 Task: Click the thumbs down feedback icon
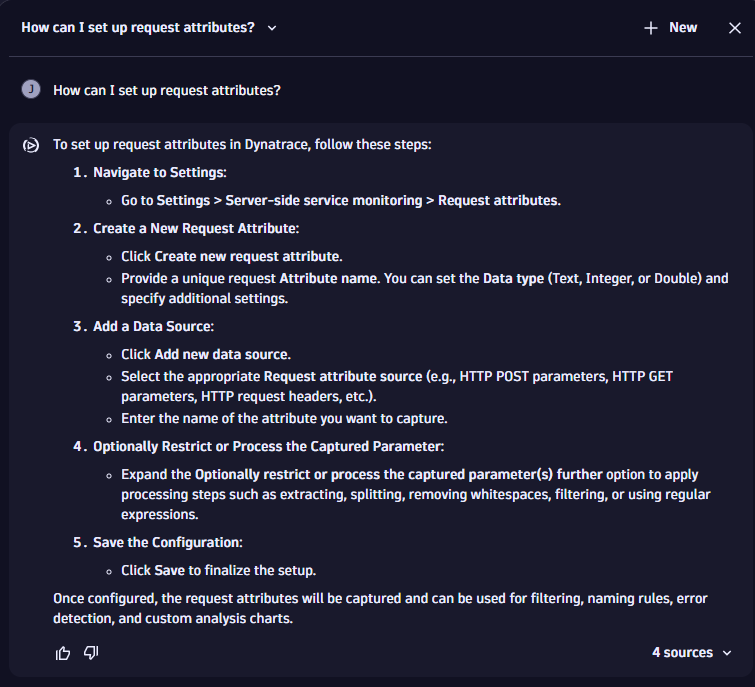click(91, 653)
